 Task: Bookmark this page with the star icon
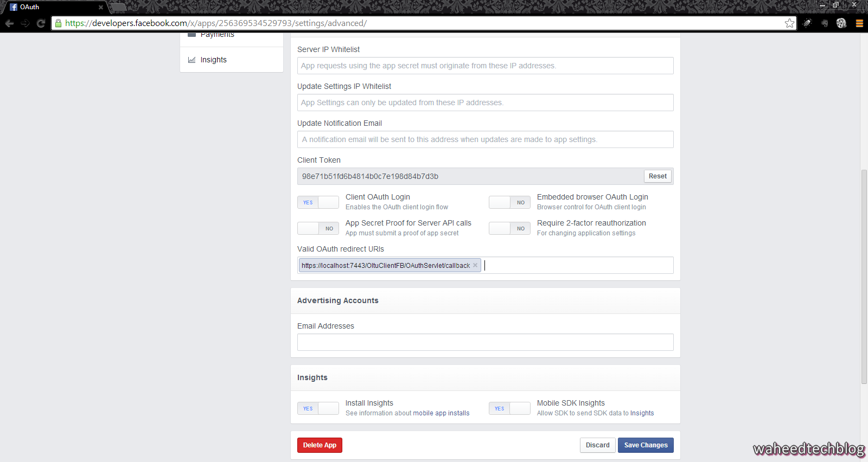tap(789, 23)
